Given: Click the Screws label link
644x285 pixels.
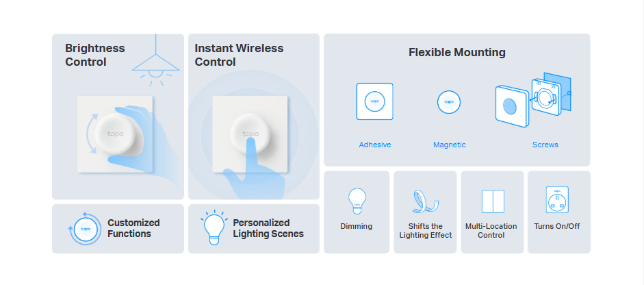Looking at the screenshot, I should point(545,145).
